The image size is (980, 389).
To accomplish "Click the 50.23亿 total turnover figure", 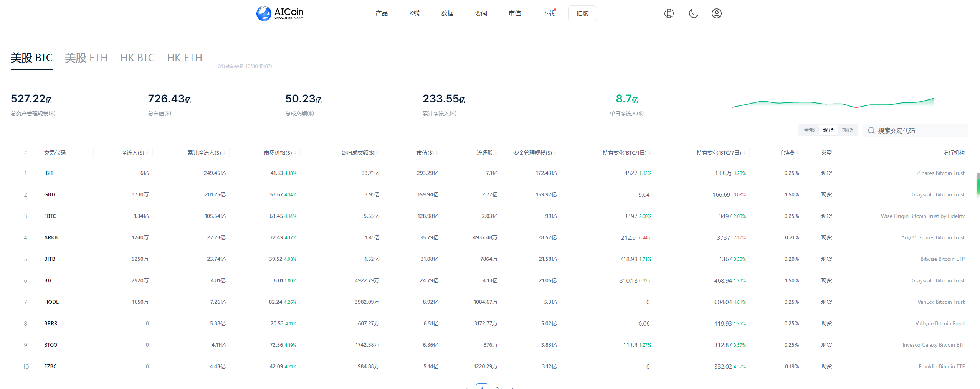I will tap(303, 99).
